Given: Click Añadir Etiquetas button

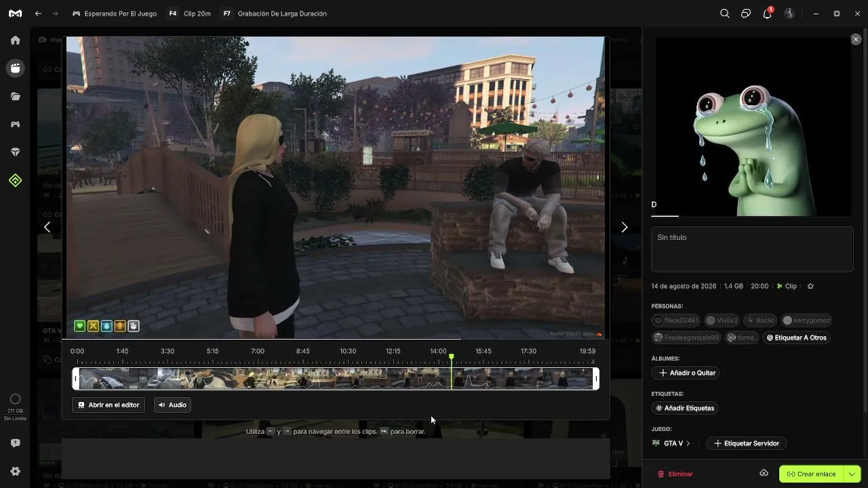Looking at the screenshot, I should [685, 408].
